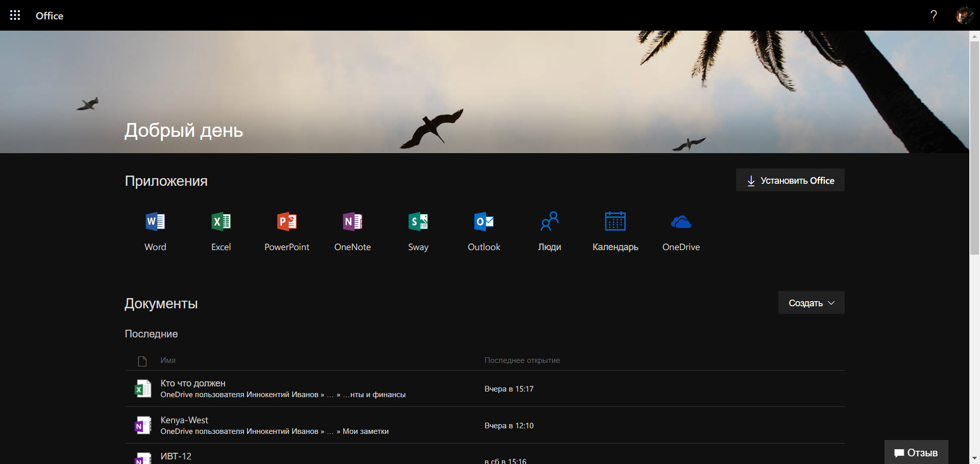980x464 pixels.
Task: Expand the Создать dropdown
Action: click(x=811, y=302)
